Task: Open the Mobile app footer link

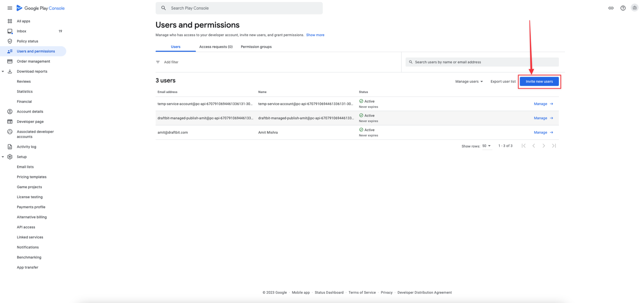Action: [x=301, y=292]
